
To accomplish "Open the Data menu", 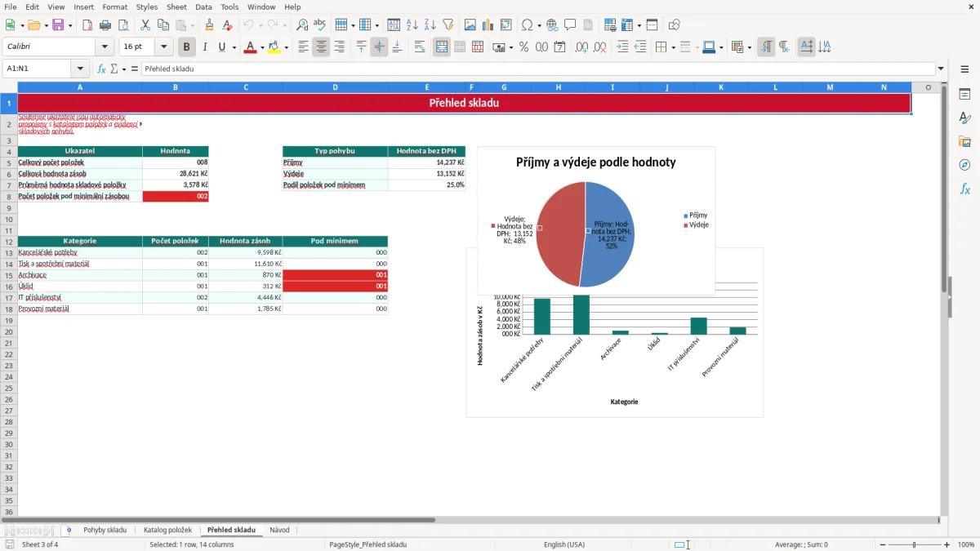I will click(x=203, y=7).
